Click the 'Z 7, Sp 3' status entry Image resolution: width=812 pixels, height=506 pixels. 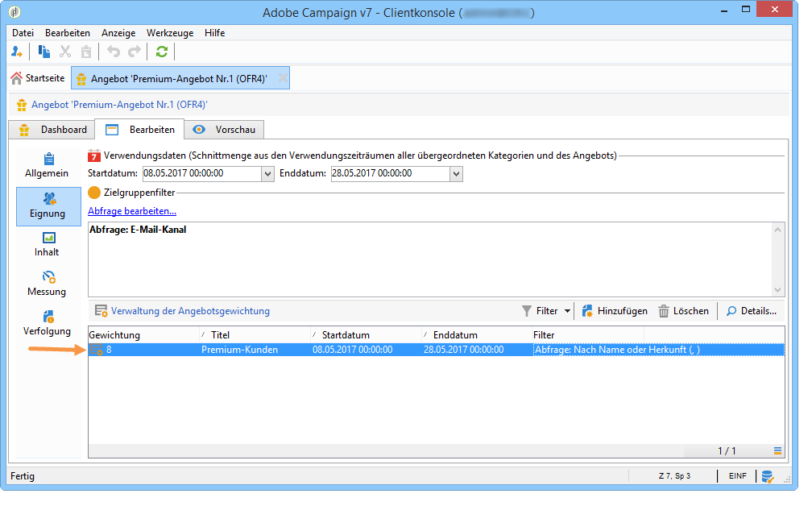click(x=675, y=476)
